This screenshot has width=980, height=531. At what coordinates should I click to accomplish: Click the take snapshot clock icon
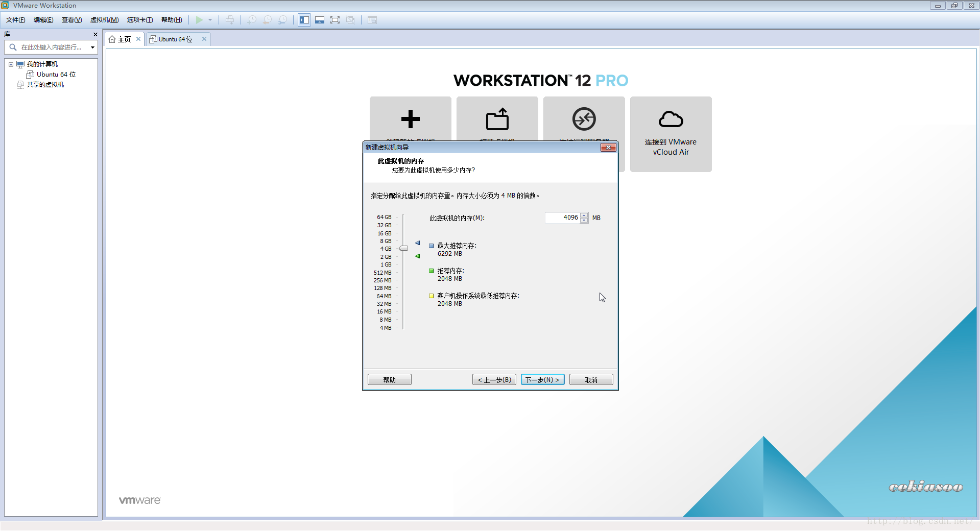click(x=252, y=20)
